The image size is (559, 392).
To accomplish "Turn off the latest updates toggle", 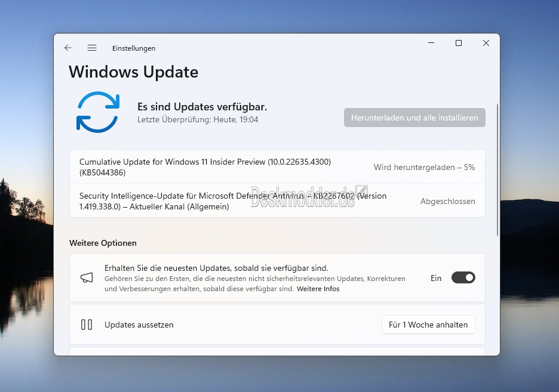I will click(x=463, y=277).
